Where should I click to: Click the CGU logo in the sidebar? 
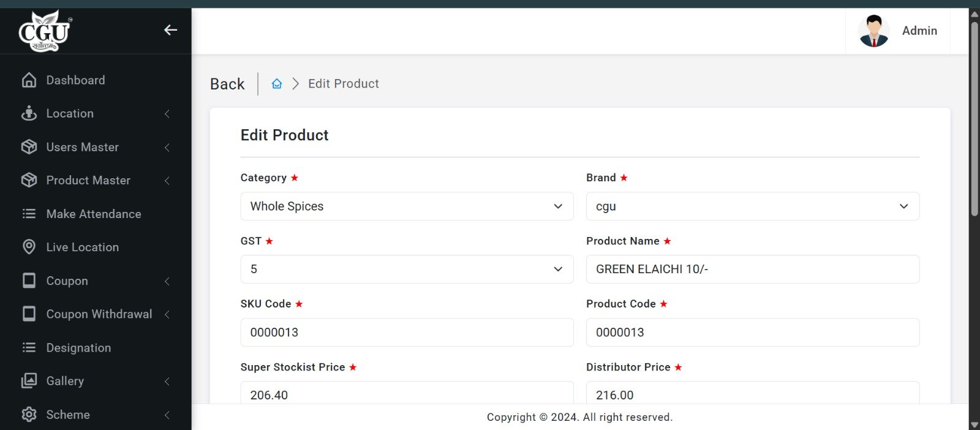[x=45, y=31]
